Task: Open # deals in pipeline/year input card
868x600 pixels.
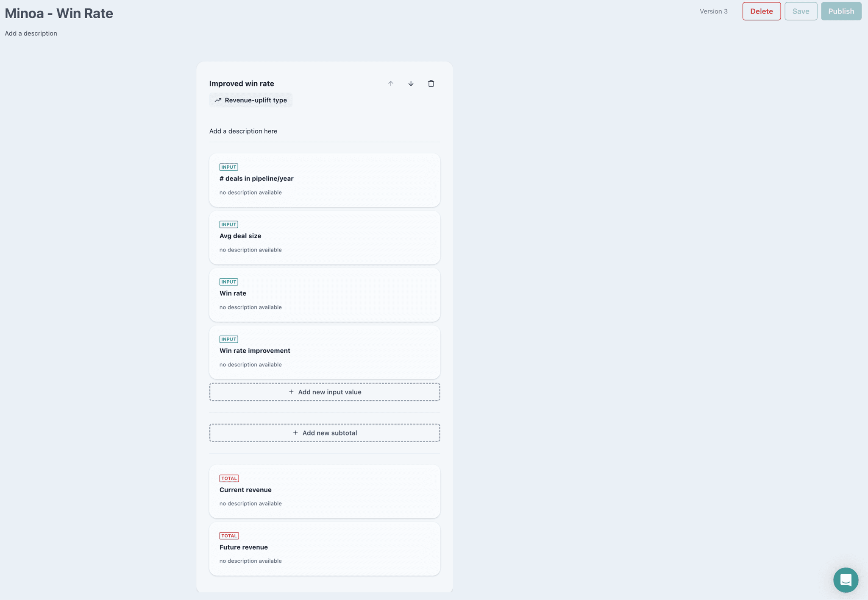Action: [x=324, y=180]
